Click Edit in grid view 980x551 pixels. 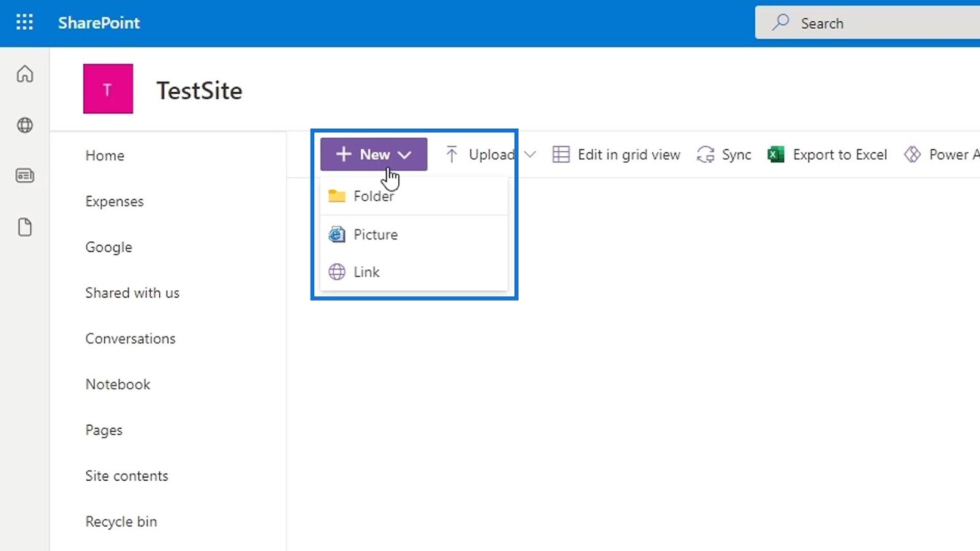coord(616,154)
